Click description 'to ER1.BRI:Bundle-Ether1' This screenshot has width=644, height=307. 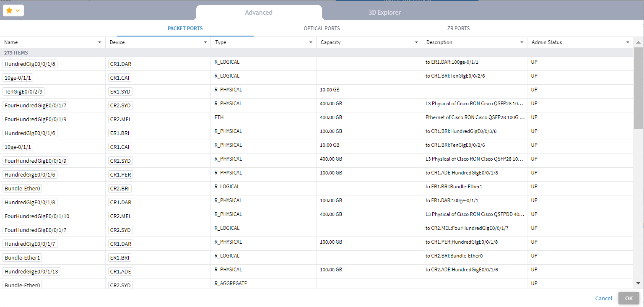454,187
